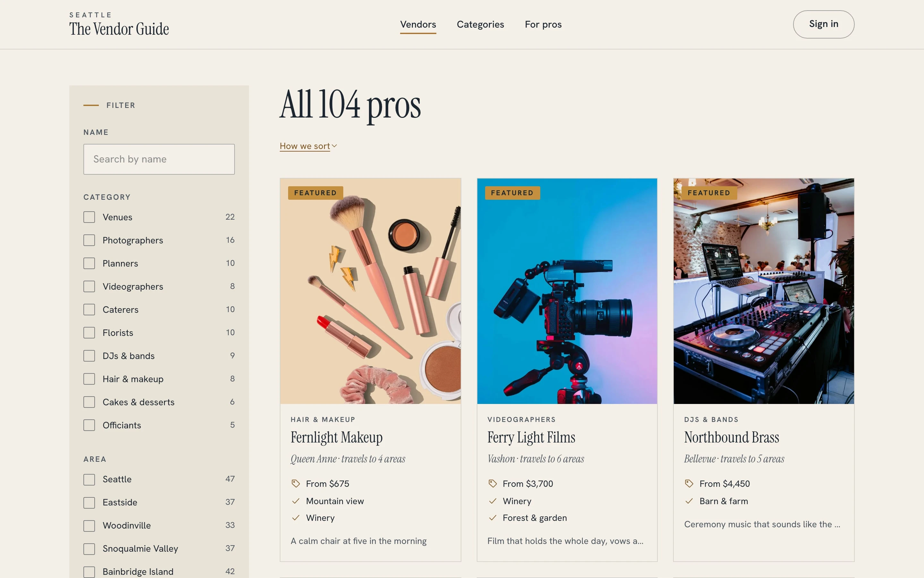924x578 pixels.
Task: Check the Cakes & desserts box
Action: pyautogui.click(x=89, y=402)
